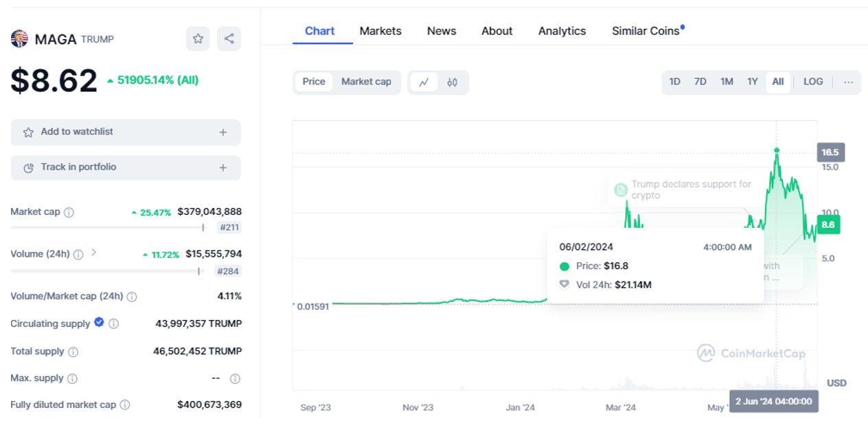This screenshot has height=427, width=868.
Task: Click the Fully diluted market cap info icon
Action: pyautogui.click(x=125, y=405)
